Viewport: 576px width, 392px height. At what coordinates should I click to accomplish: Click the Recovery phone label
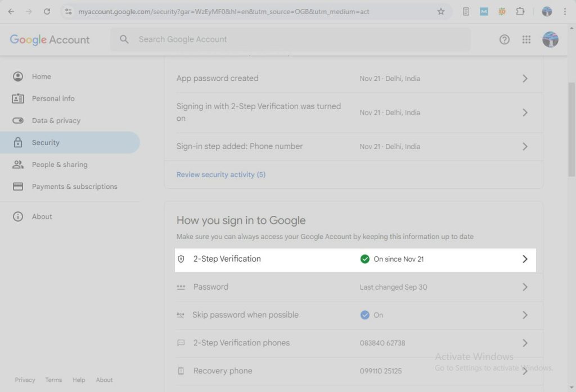pyautogui.click(x=223, y=371)
